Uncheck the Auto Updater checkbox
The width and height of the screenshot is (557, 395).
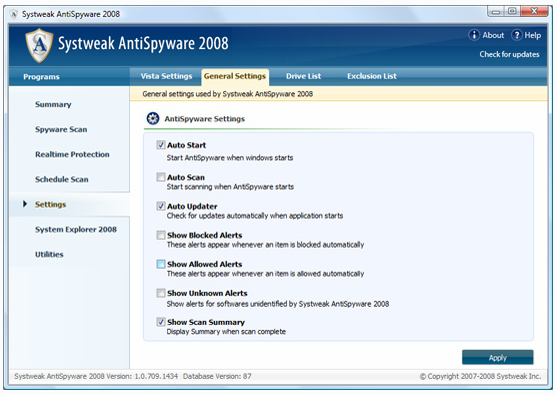coord(161,206)
